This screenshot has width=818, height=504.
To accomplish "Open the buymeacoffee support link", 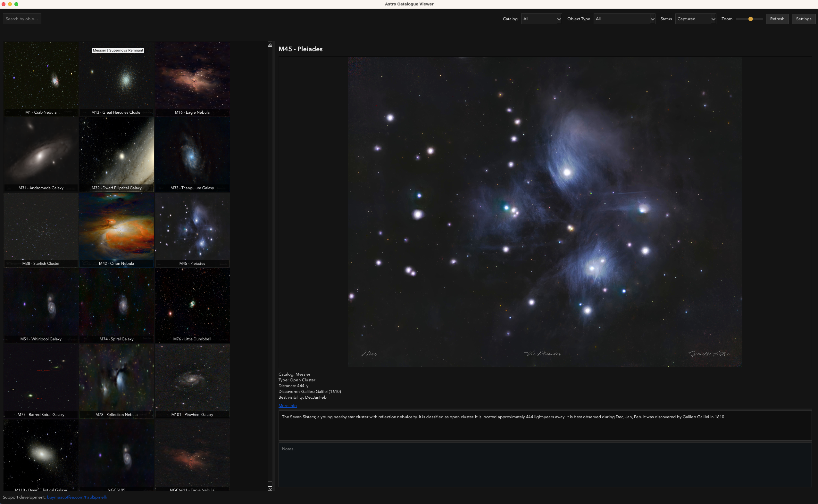I will [76, 497].
